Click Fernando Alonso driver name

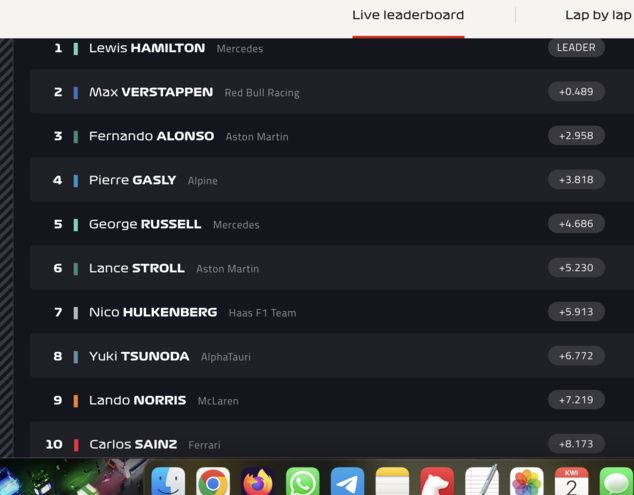(x=152, y=136)
